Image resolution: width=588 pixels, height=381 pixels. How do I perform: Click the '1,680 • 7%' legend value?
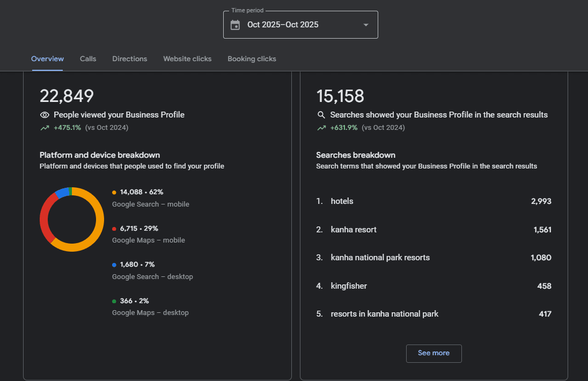coord(137,265)
